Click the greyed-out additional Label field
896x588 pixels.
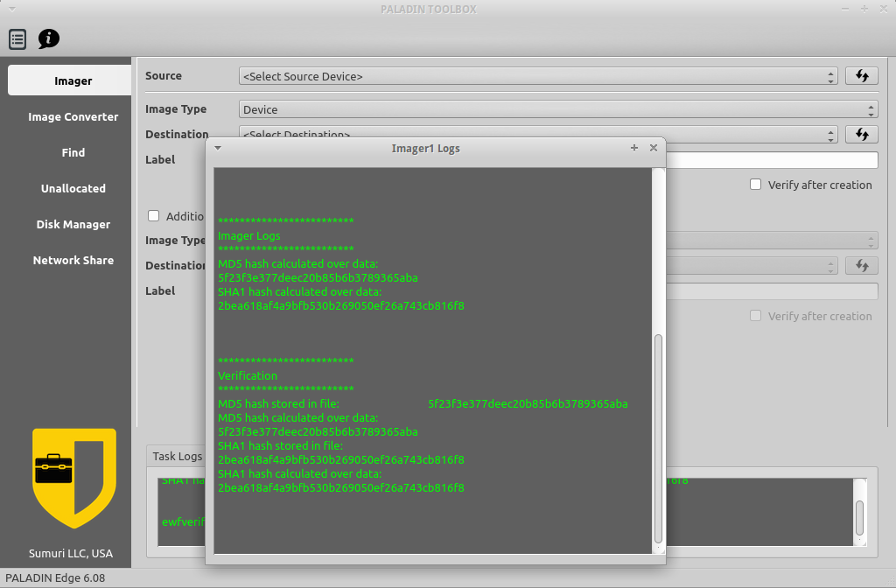(x=772, y=291)
